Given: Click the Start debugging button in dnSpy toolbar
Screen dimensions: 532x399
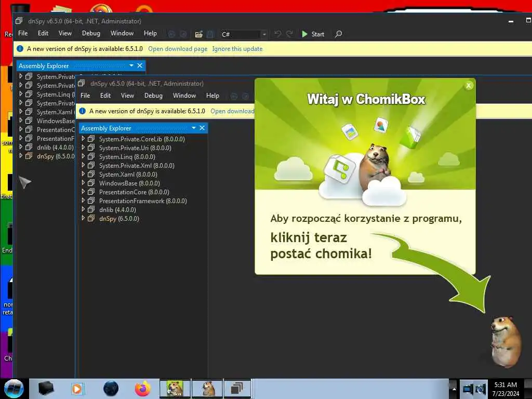Looking at the screenshot, I should click(313, 34).
